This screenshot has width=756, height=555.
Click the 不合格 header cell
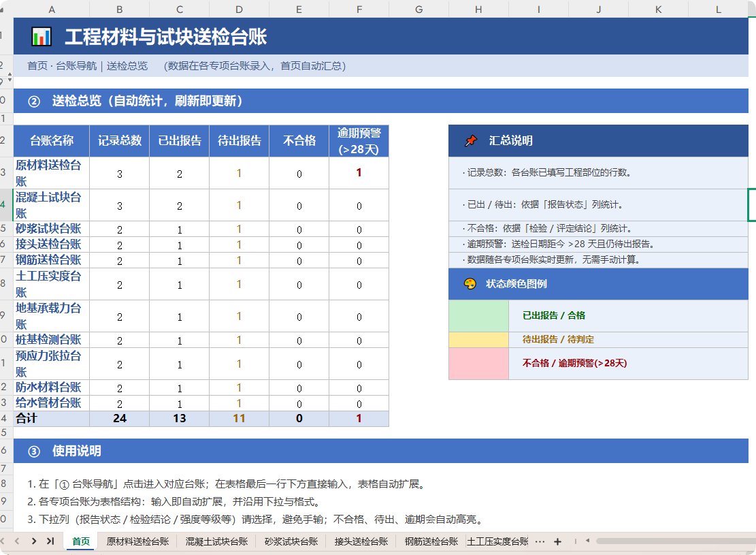pyautogui.click(x=299, y=141)
